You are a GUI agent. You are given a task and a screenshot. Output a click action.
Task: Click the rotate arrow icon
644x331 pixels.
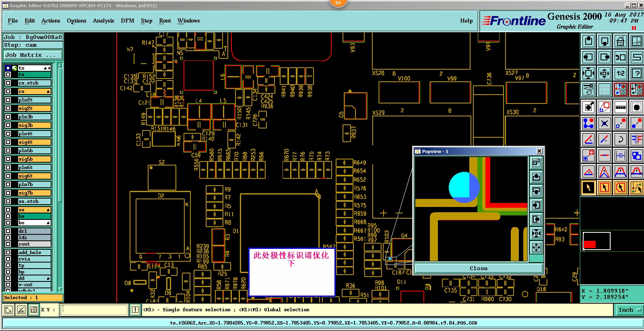621,139
